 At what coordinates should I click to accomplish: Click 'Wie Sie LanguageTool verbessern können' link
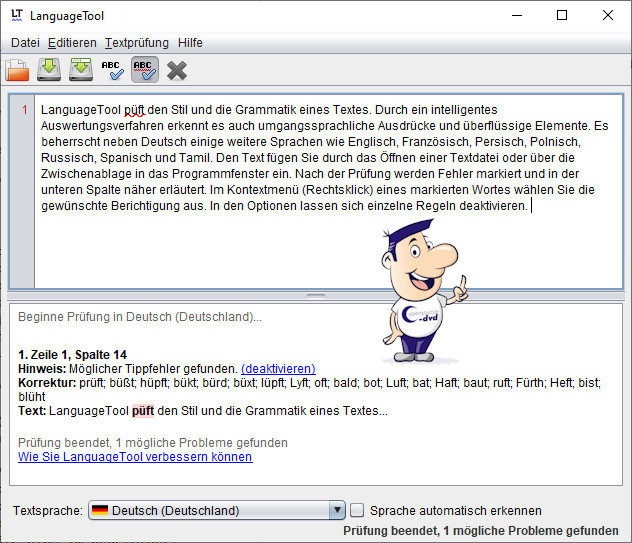coord(135,457)
